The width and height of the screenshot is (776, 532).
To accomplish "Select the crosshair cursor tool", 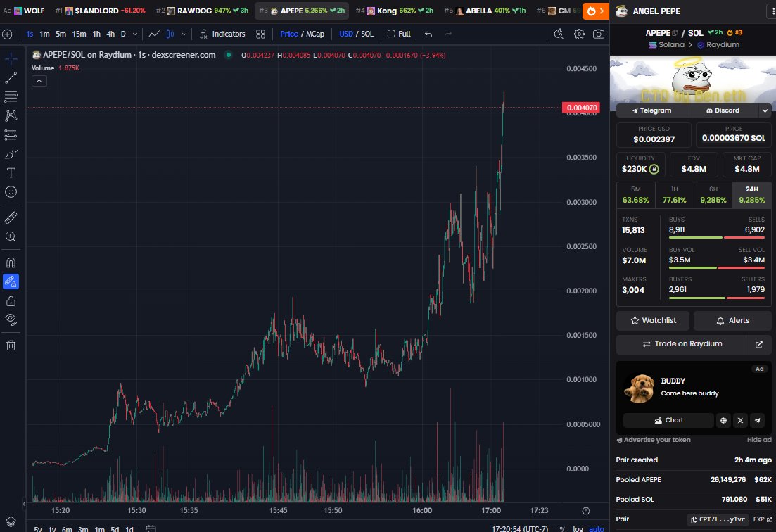I will click(x=11, y=59).
